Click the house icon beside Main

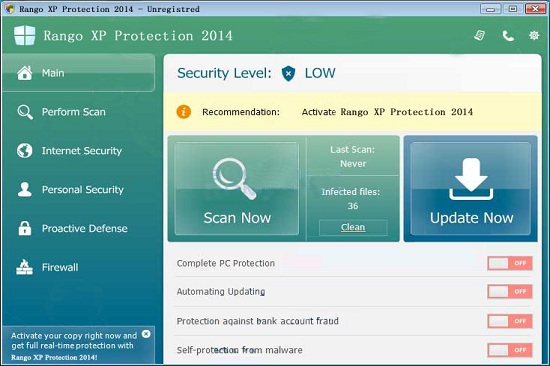pos(25,73)
